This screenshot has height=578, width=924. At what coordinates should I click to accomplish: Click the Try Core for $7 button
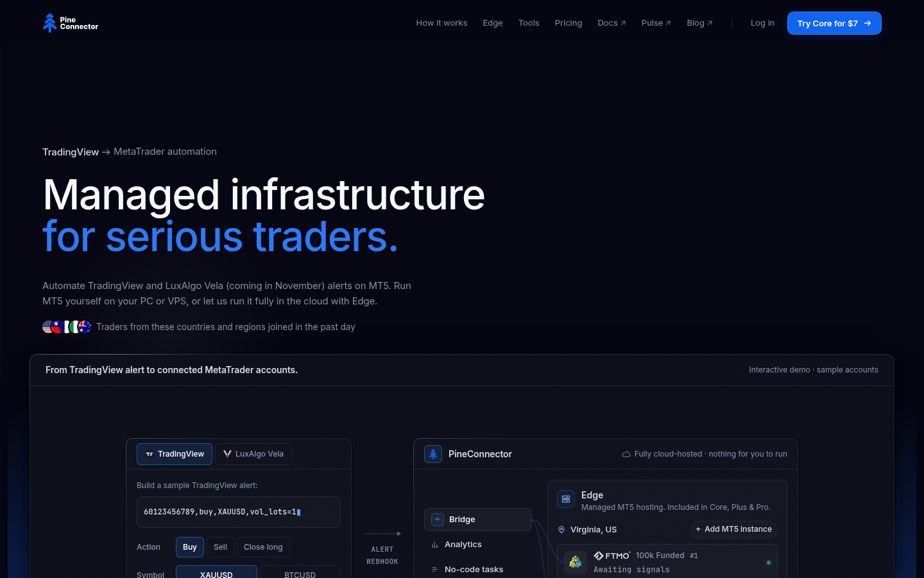coord(834,23)
